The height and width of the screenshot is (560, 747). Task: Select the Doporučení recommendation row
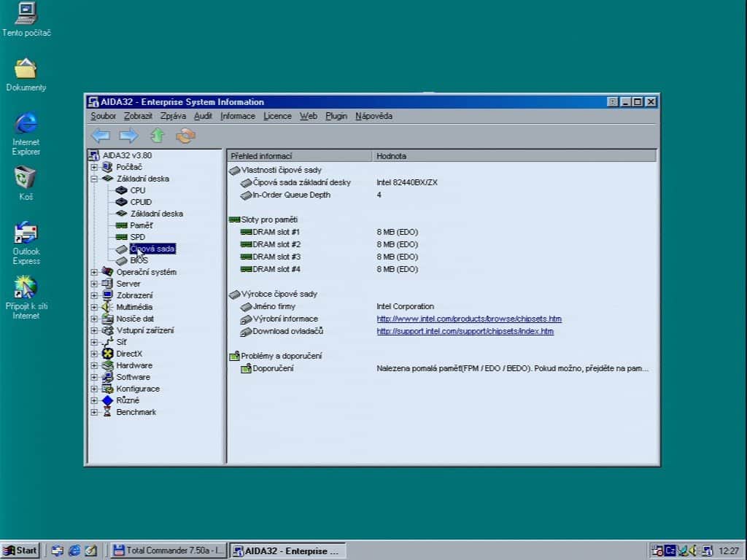point(444,368)
